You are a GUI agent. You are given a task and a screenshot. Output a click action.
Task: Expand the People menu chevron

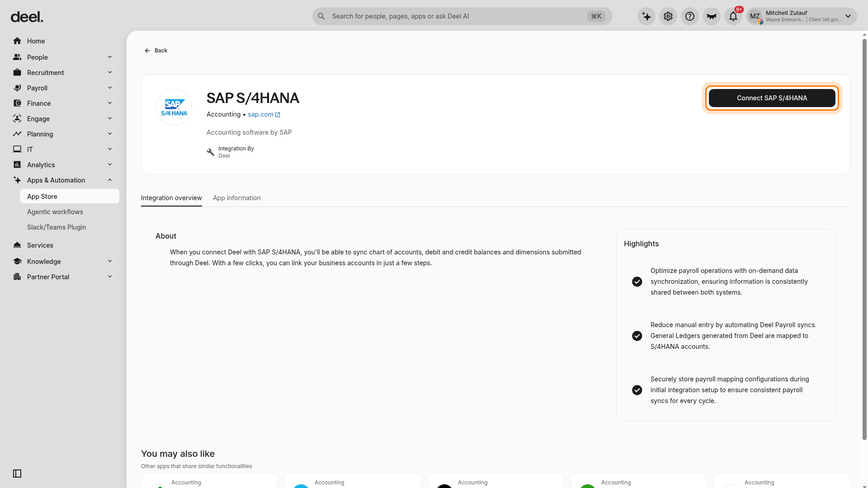110,57
